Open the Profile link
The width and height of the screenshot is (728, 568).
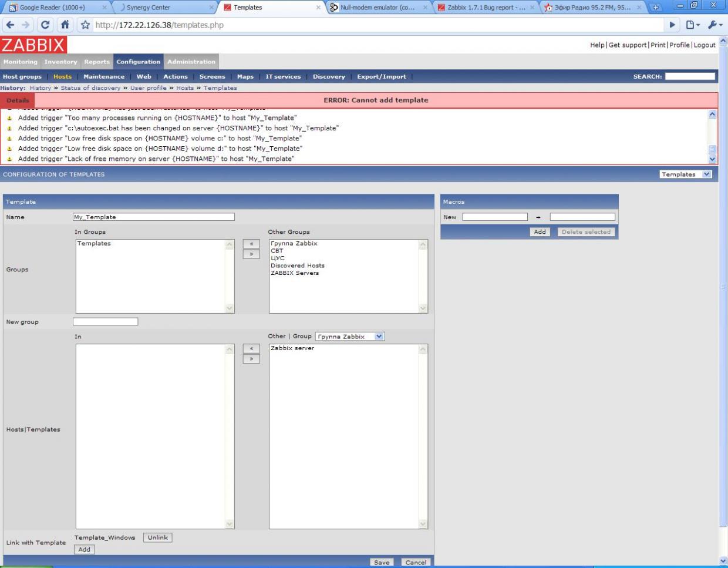pyautogui.click(x=679, y=45)
